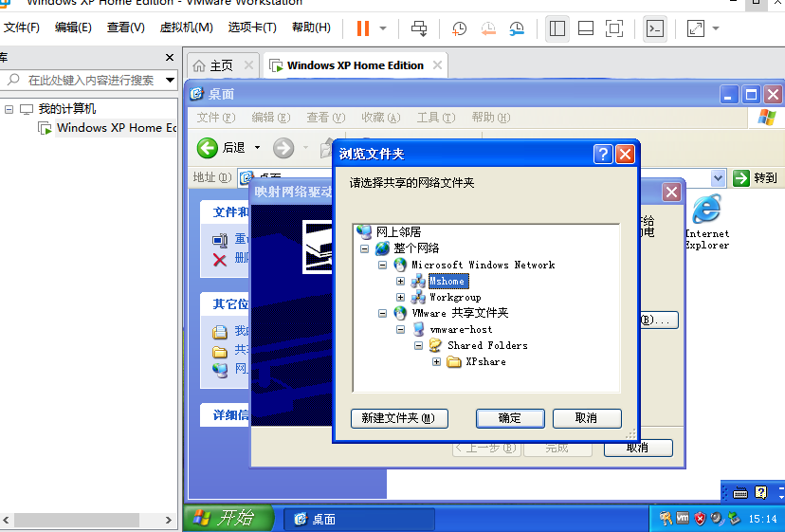Expand the XPshare folder node
Screen dimensions: 785x532
tap(436, 361)
